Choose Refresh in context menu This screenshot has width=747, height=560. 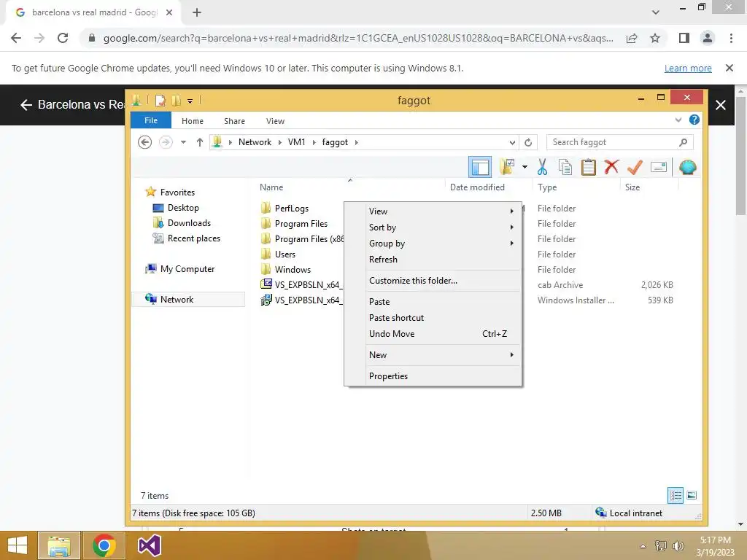(433, 260)
